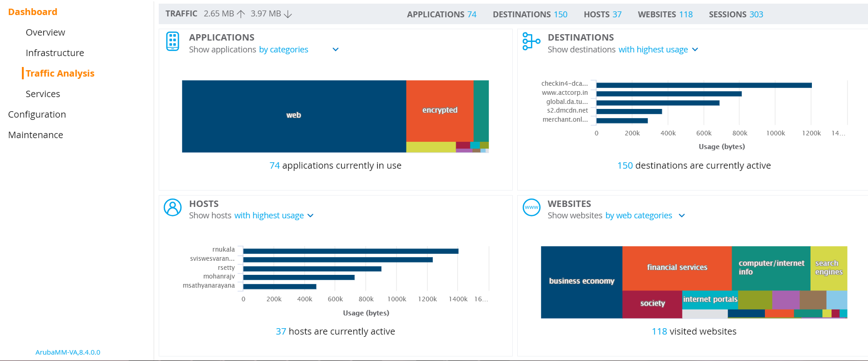Click the 'APPLICATIONS' panel heading
This screenshot has width=868, height=361.
pos(222,37)
